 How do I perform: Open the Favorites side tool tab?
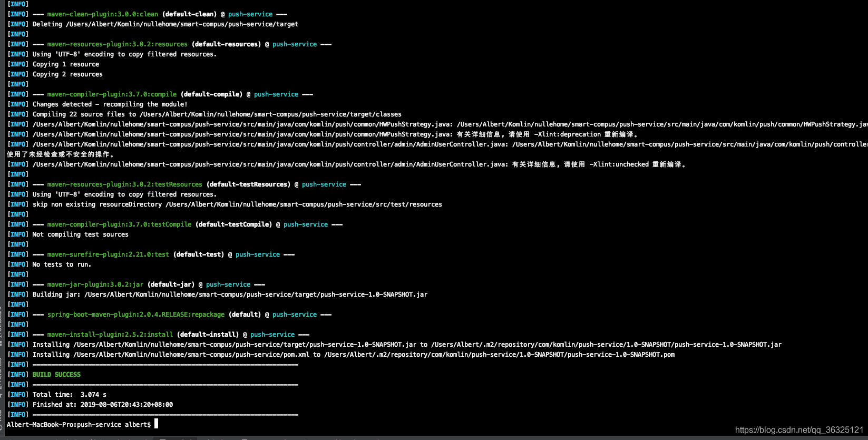pyautogui.click(x=2, y=377)
